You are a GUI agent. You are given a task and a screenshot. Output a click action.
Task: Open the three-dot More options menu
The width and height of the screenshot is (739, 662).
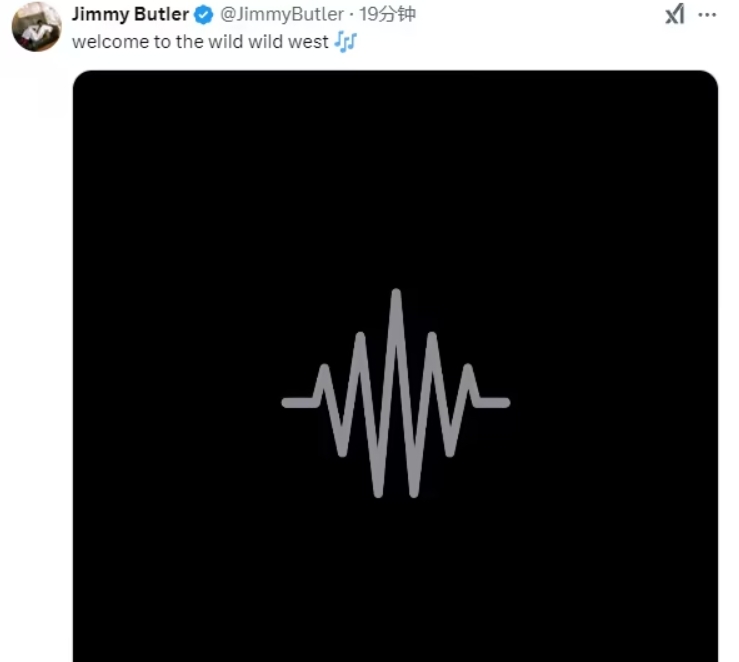(707, 14)
